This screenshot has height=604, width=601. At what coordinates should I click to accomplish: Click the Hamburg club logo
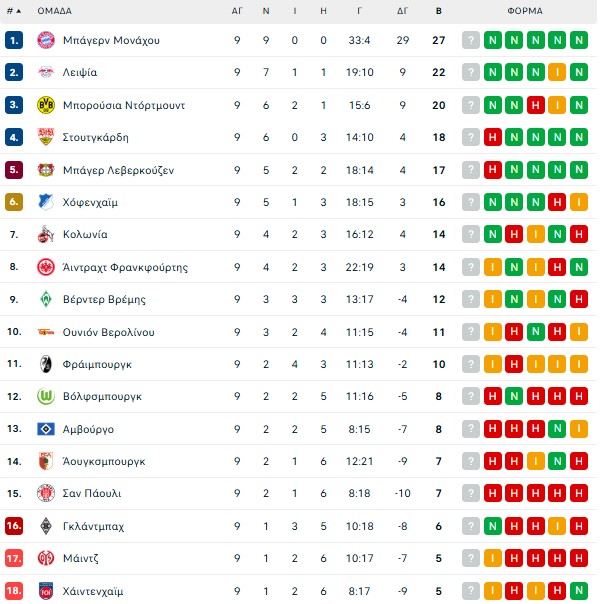click(45, 429)
